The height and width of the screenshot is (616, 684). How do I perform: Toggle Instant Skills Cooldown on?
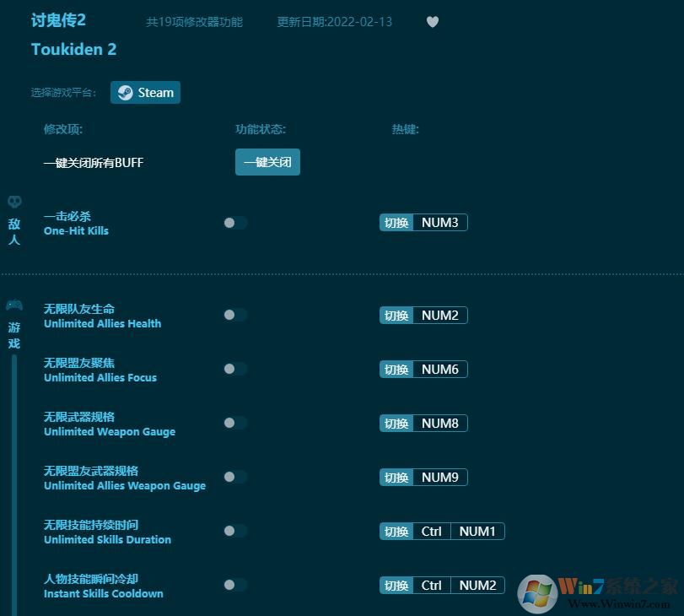tap(235, 585)
